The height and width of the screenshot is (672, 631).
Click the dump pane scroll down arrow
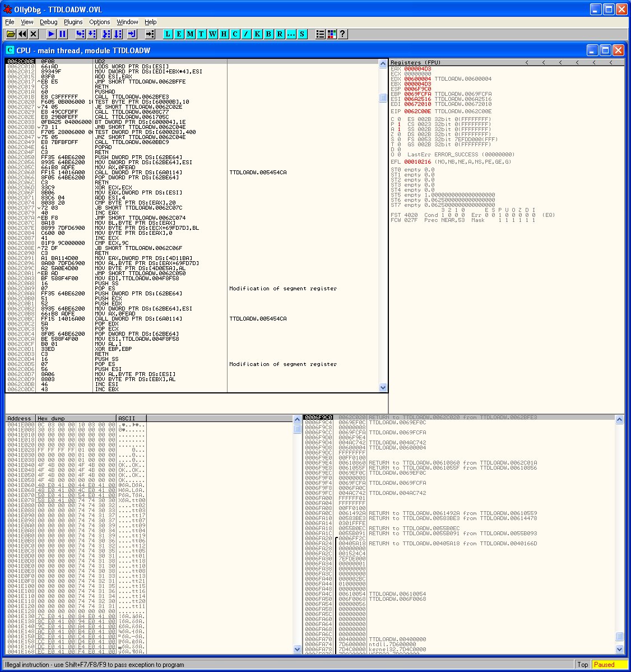pos(298,649)
